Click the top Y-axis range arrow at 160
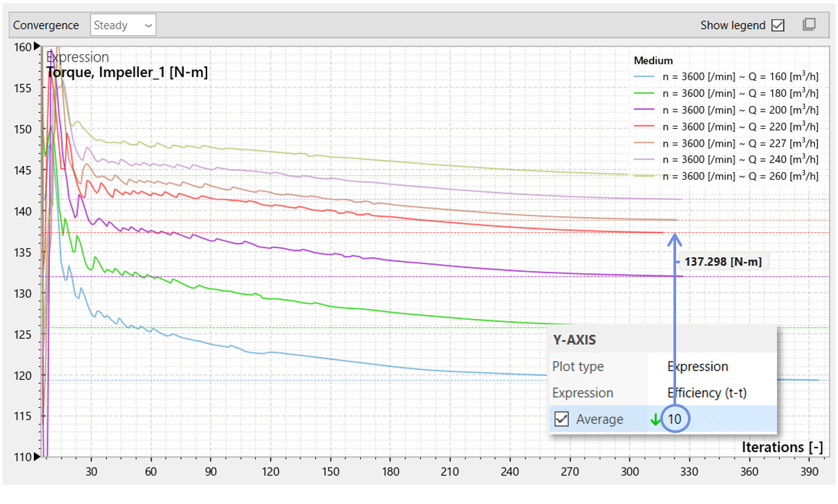This screenshot has width=838, height=504. click(37, 46)
